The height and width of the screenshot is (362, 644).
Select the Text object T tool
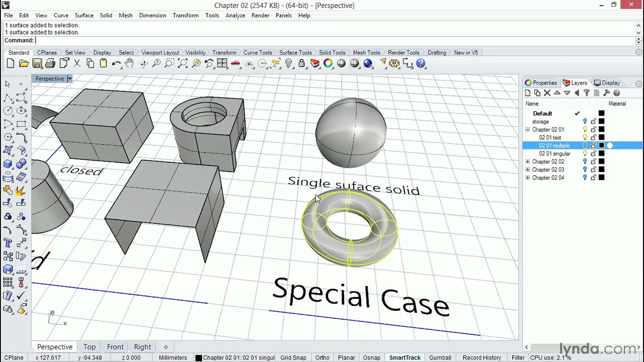click(8, 243)
